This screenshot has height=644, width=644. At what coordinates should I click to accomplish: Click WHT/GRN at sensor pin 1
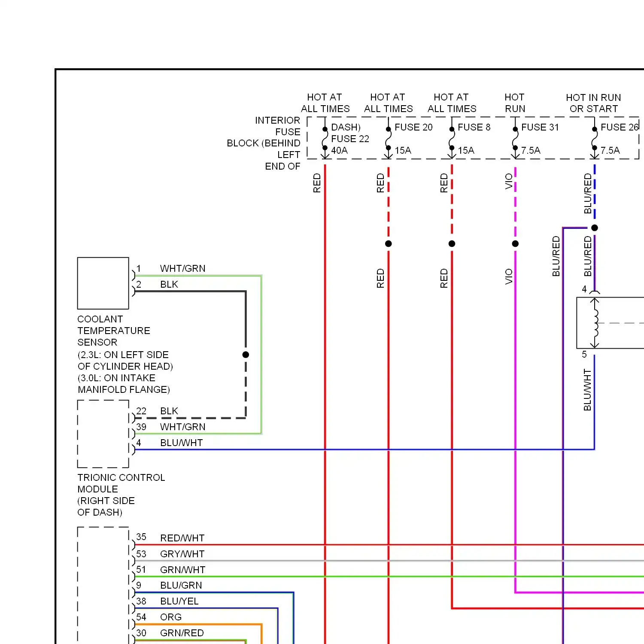click(182, 268)
